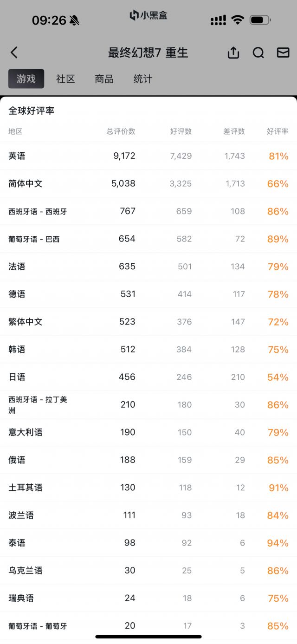Tap the silent mode bell icon
Screen dimensions: 297x644
(74, 20)
